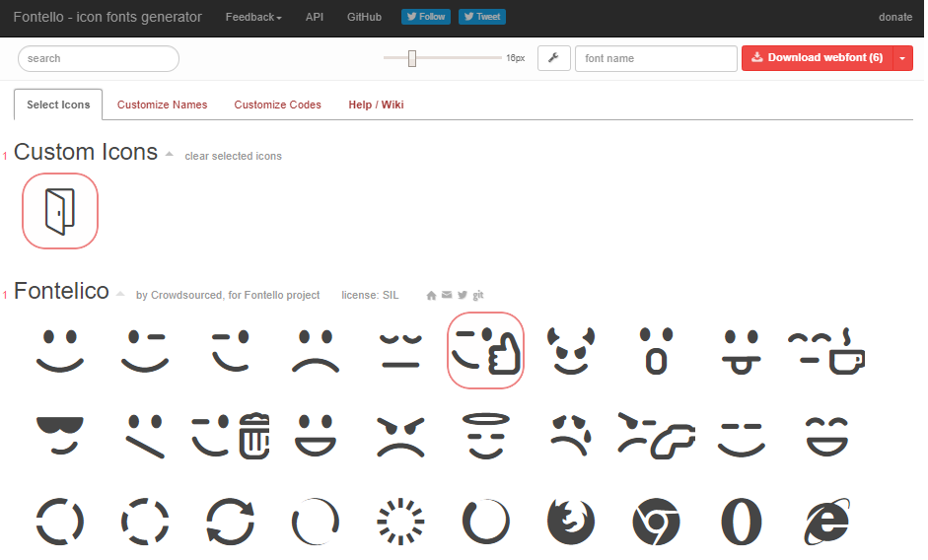Switch to the Customize Names tab
This screenshot has width=928, height=560.
162,105
